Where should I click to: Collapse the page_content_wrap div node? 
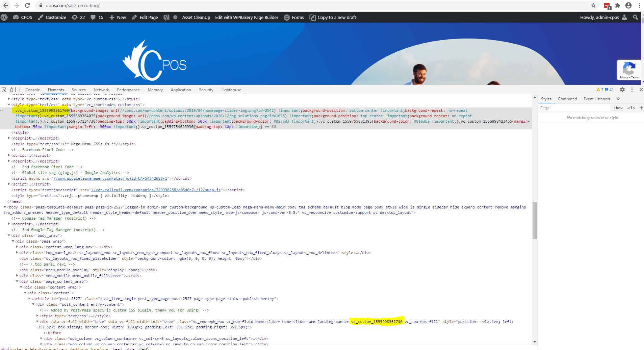tap(17, 281)
